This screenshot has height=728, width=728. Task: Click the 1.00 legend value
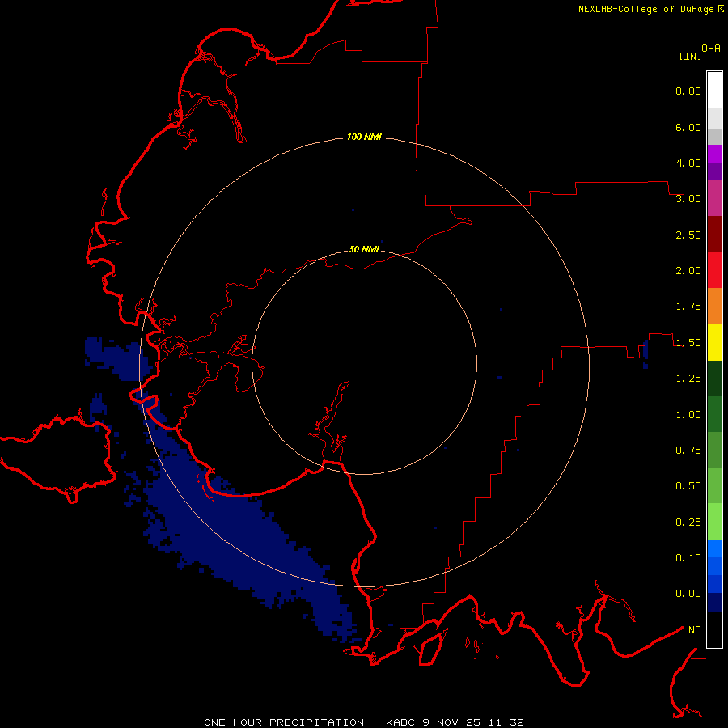688,415
